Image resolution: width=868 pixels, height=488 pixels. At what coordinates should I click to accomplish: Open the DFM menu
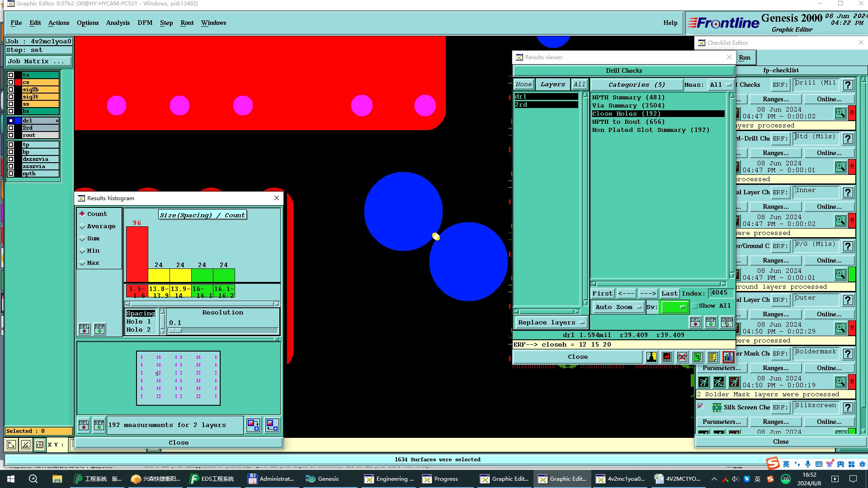(x=145, y=23)
